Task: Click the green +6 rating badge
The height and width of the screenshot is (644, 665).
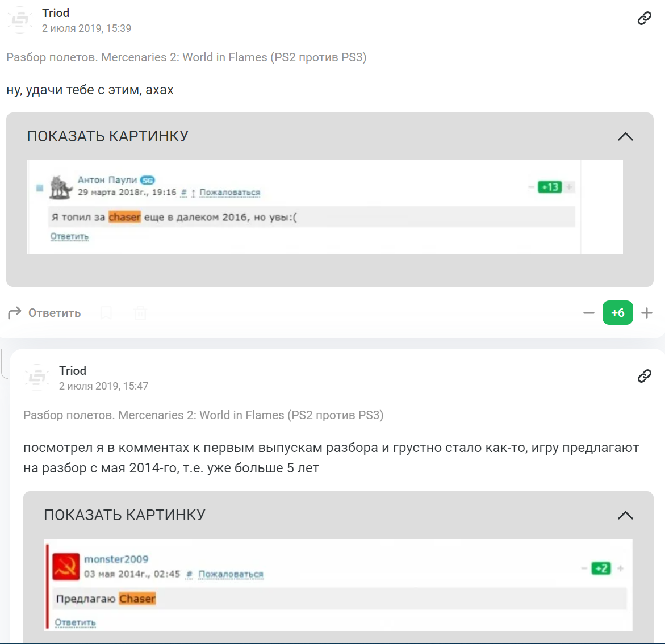Action: click(x=617, y=313)
